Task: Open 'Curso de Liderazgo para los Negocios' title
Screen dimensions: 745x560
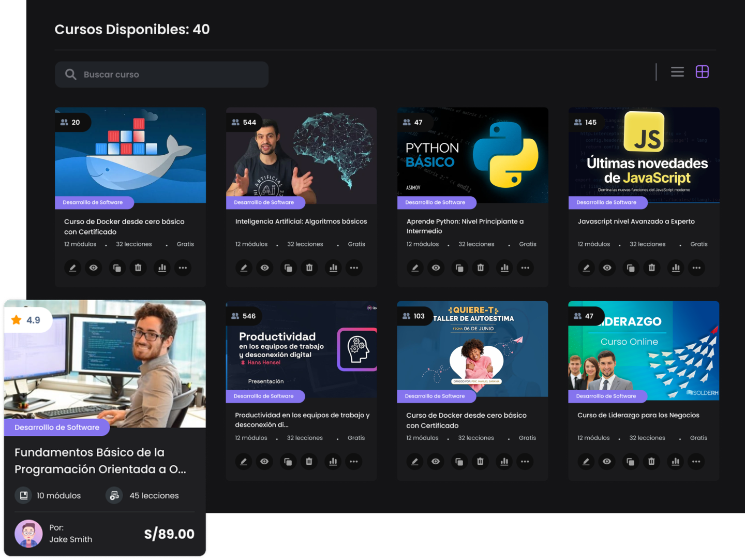Action: (x=638, y=415)
